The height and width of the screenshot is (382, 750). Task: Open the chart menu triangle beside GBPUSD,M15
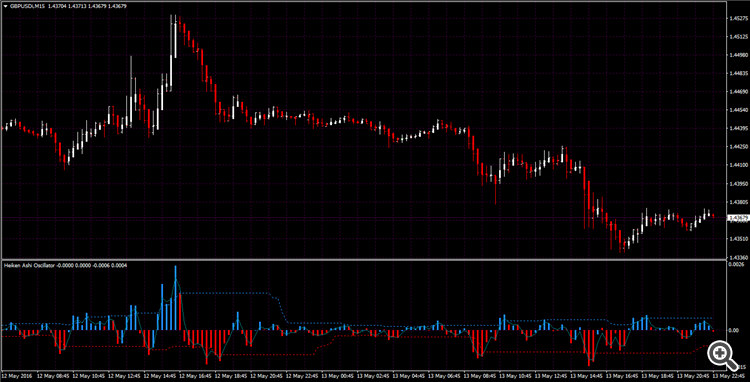click(x=5, y=6)
